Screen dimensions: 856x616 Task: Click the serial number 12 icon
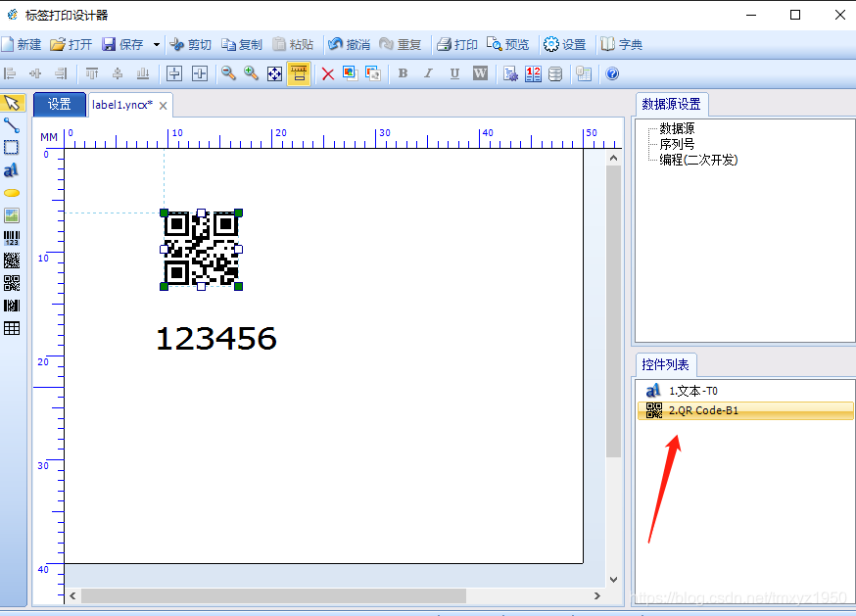533,73
